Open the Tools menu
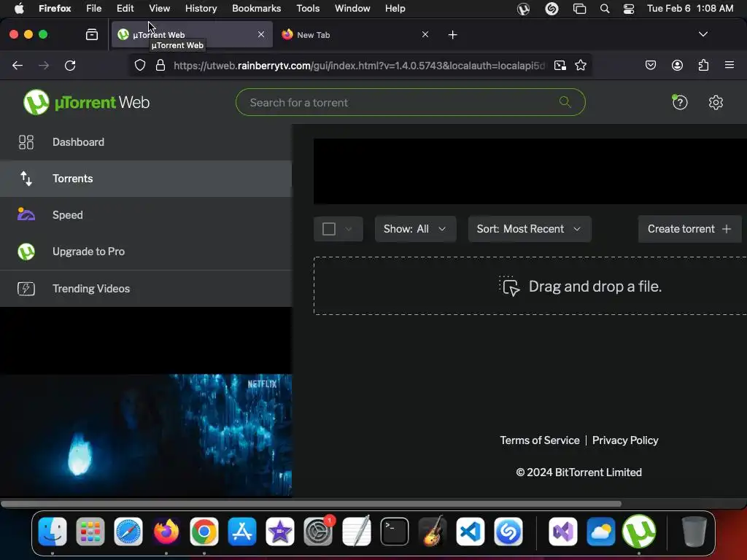The height and width of the screenshot is (560, 747). pos(308,9)
